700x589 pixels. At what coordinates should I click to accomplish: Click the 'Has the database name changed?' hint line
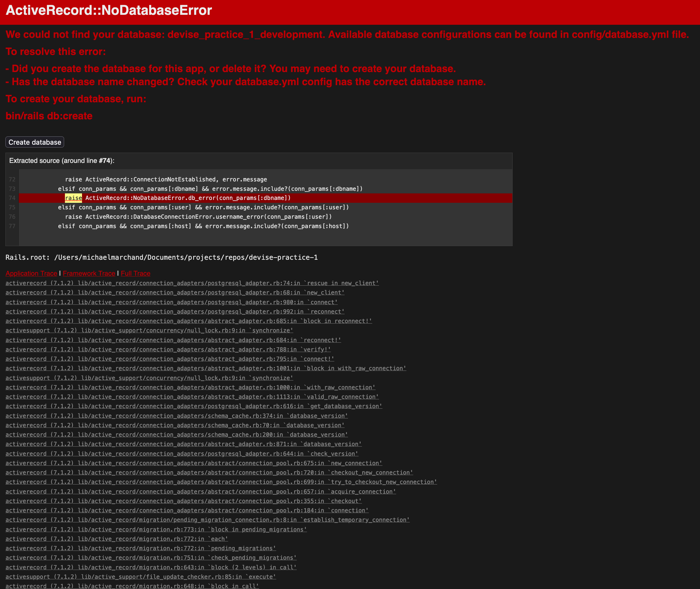[x=246, y=82]
